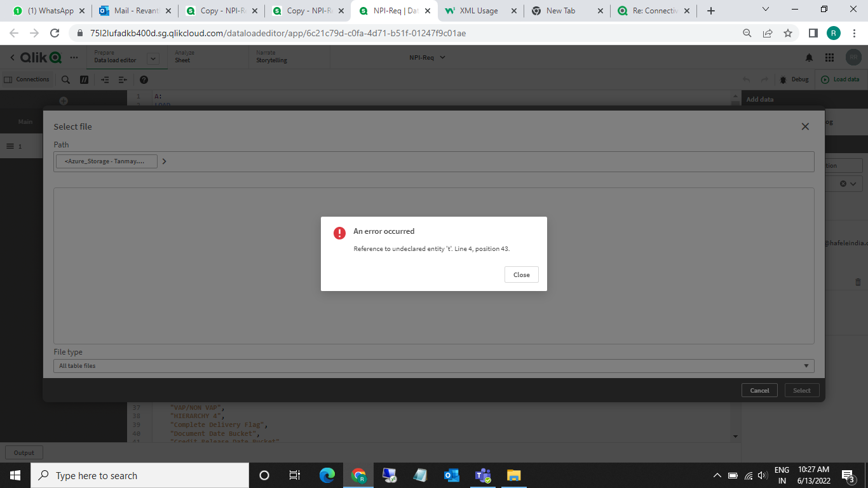Click Qlik ellipsis navigation menu

[x=75, y=57]
